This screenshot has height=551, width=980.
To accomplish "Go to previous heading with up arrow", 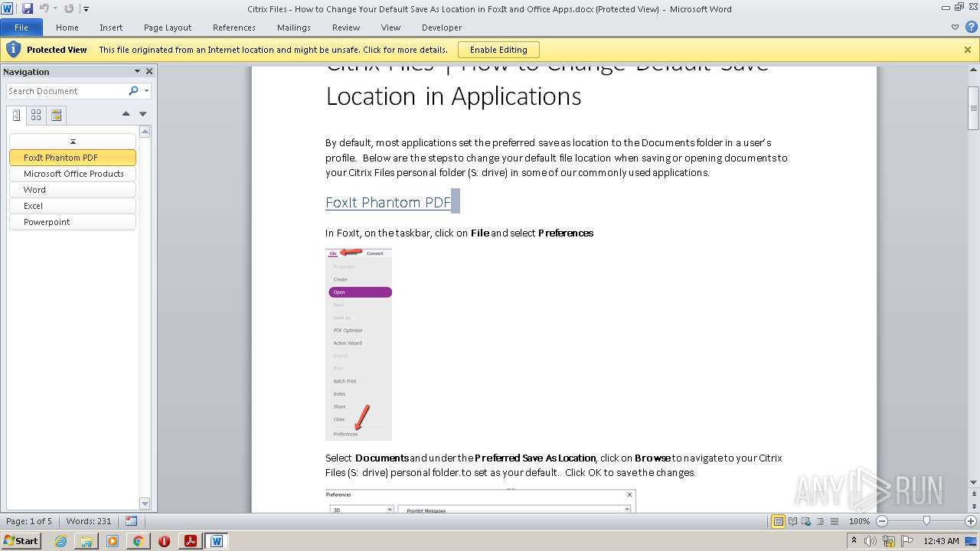I will (126, 114).
